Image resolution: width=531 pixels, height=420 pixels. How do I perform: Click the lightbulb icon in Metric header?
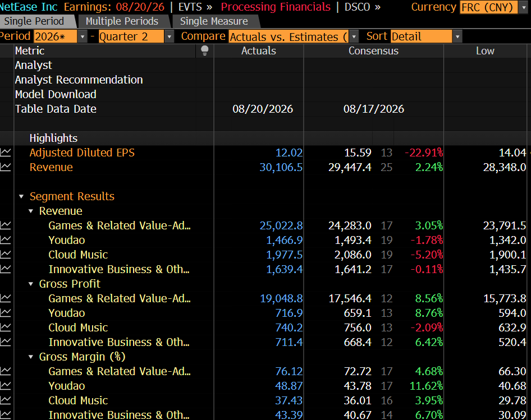[x=204, y=51]
